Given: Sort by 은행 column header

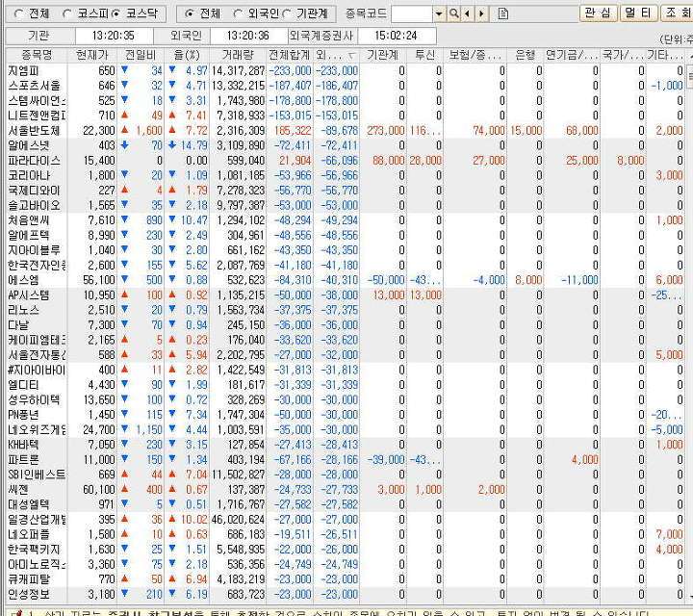Looking at the screenshot, I should pyautogui.click(x=525, y=55).
